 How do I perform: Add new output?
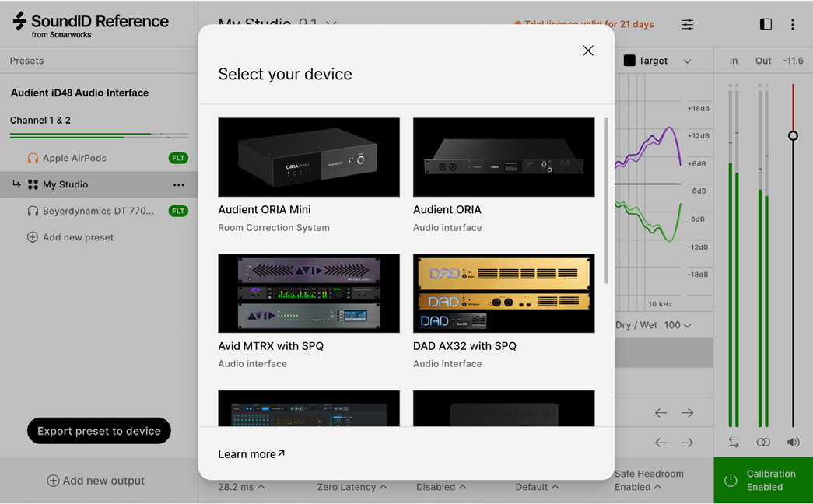96,481
